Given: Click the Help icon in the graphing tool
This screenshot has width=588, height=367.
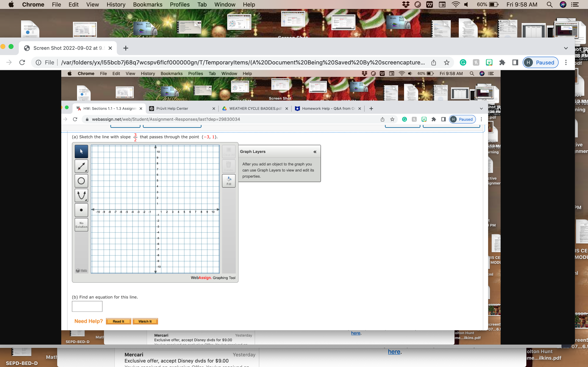Looking at the screenshot, I should pyautogui.click(x=78, y=270).
